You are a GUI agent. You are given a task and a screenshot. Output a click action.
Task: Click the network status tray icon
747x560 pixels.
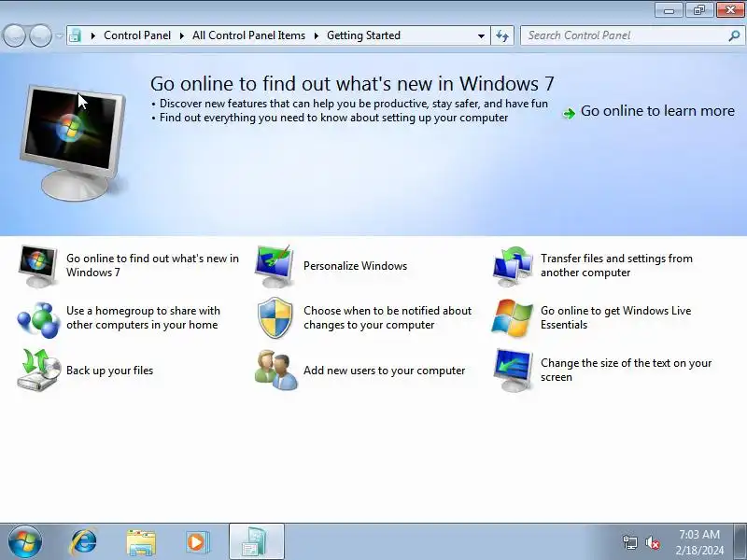click(629, 542)
